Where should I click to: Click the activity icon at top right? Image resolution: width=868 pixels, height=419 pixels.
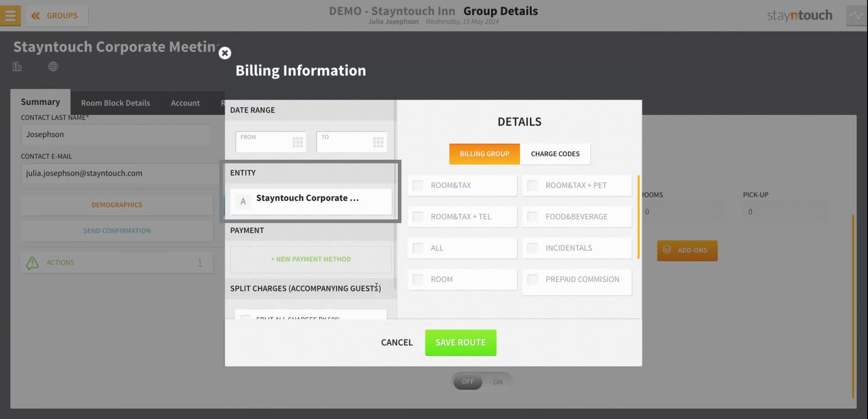point(856,15)
